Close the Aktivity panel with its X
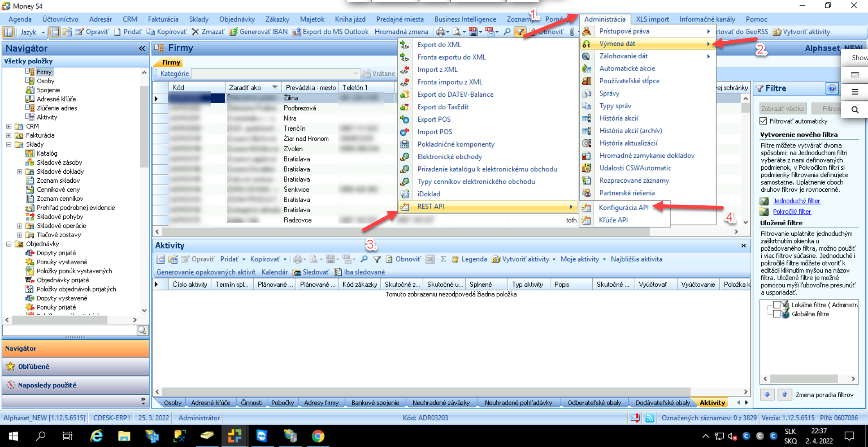The height and width of the screenshot is (447, 868). 743,246
